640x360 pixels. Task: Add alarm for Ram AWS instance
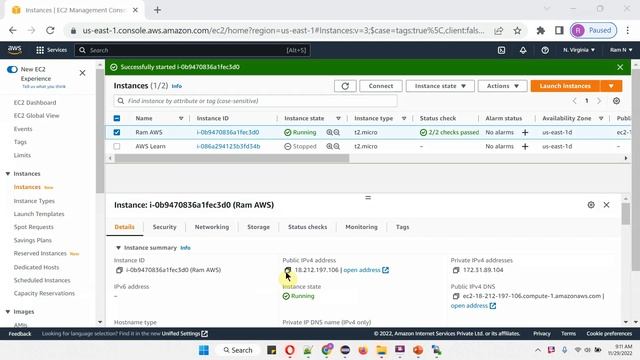[x=525, y=132]
